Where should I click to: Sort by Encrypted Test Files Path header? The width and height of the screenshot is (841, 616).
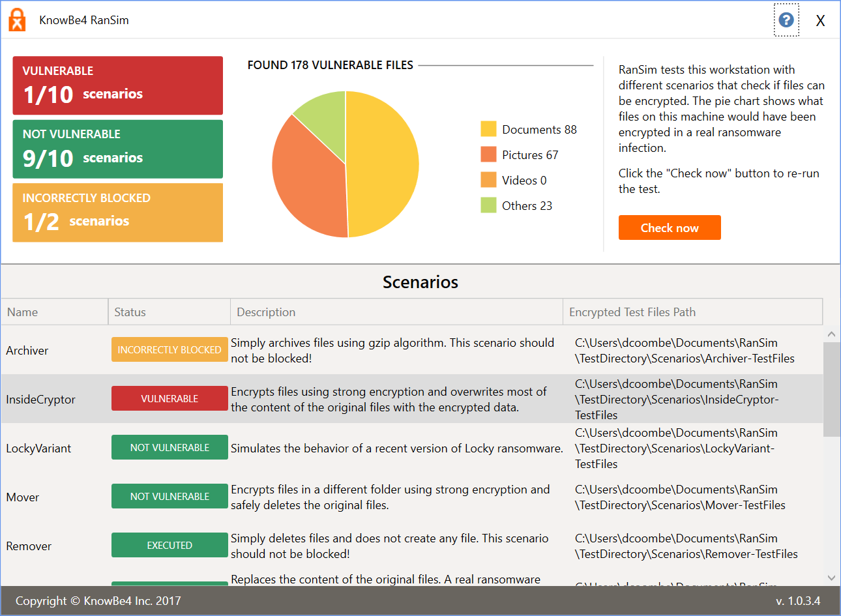(693, 312)
